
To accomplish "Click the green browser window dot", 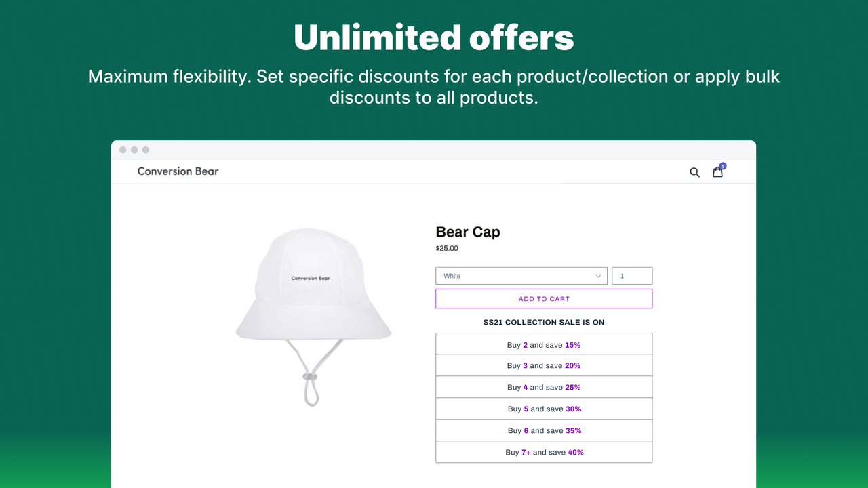I will point(144,149).
